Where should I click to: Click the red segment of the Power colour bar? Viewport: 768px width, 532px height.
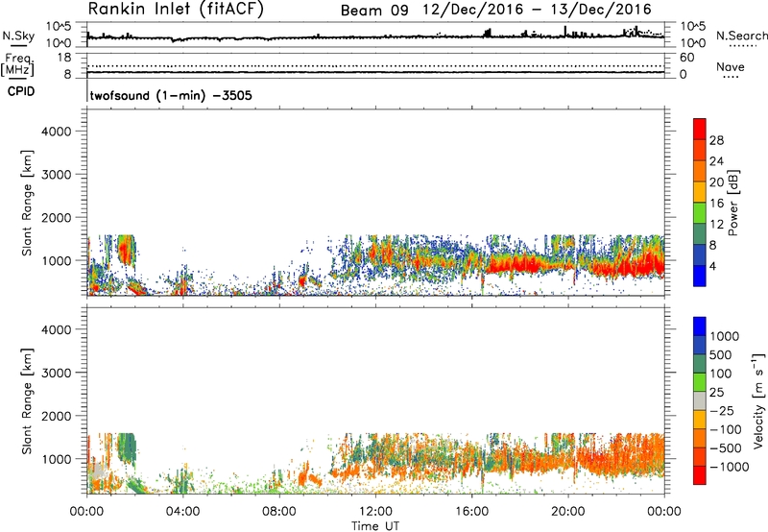click(x=700, y=129)
